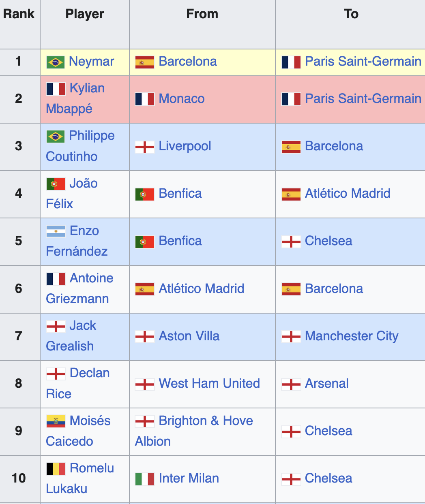Open the Antoine Griezmann link
This screenshot has height=504, width=425.
pyautogui.click(x=79, y=288)
